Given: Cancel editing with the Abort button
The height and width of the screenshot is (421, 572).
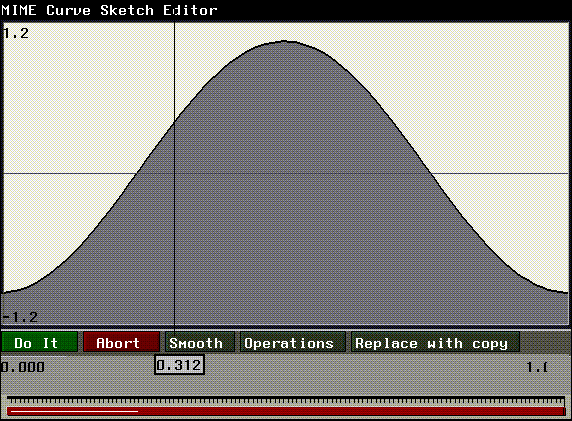Looking at the screenshot, I should [x=121, y=342].
